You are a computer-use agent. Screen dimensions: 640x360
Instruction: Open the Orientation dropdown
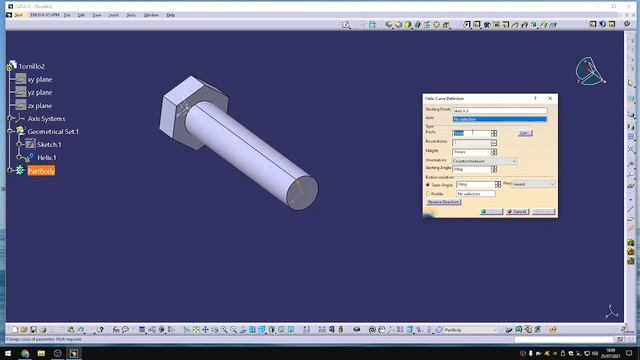484,161
